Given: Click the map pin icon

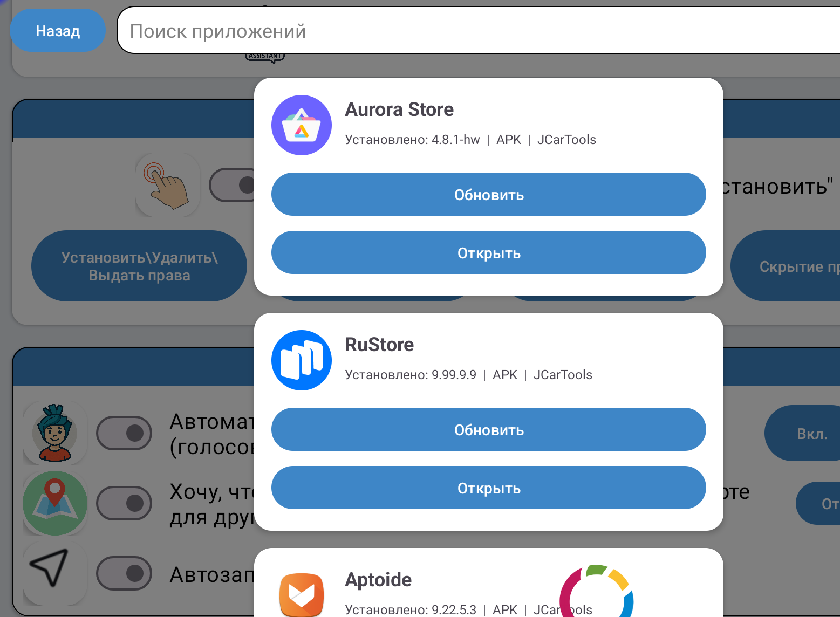Looking at the screenshot, I should point(55,503).
